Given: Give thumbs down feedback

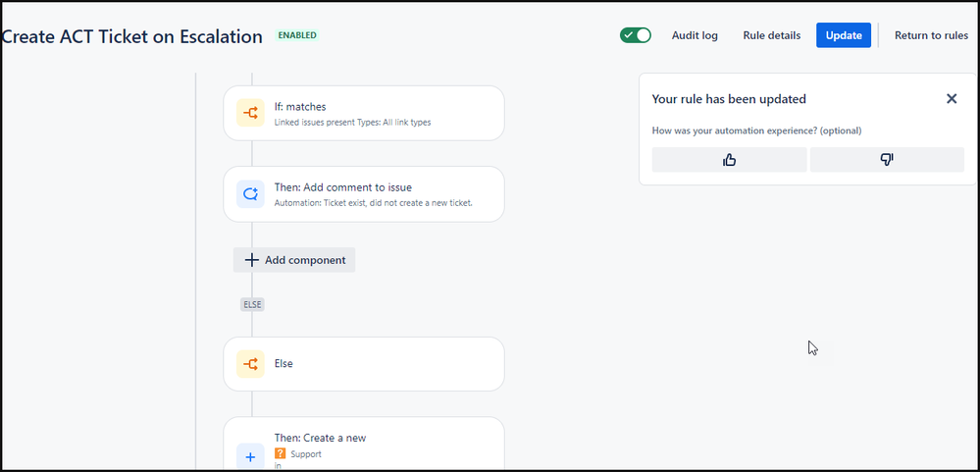Looking at the screenshot, I should [887, 160].
